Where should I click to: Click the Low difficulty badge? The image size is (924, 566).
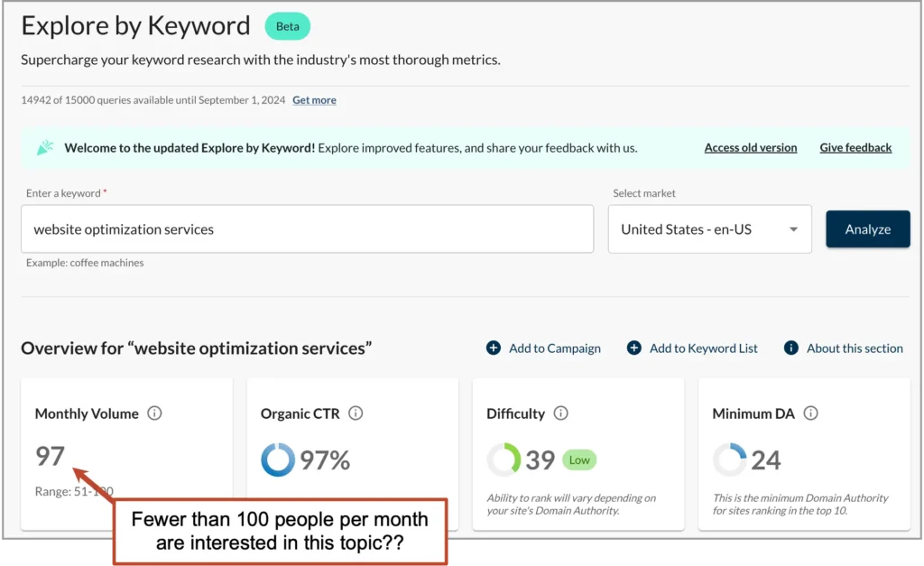tap(579, 459)
